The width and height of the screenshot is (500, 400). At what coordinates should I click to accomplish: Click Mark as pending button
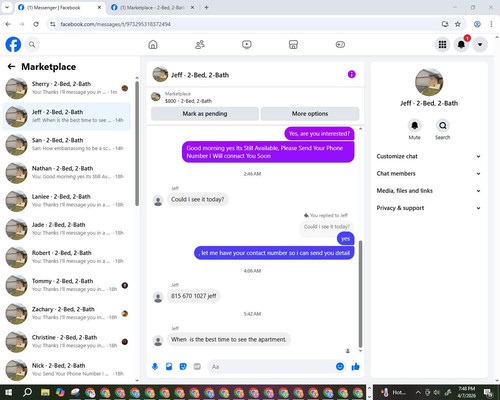[205, 114]
